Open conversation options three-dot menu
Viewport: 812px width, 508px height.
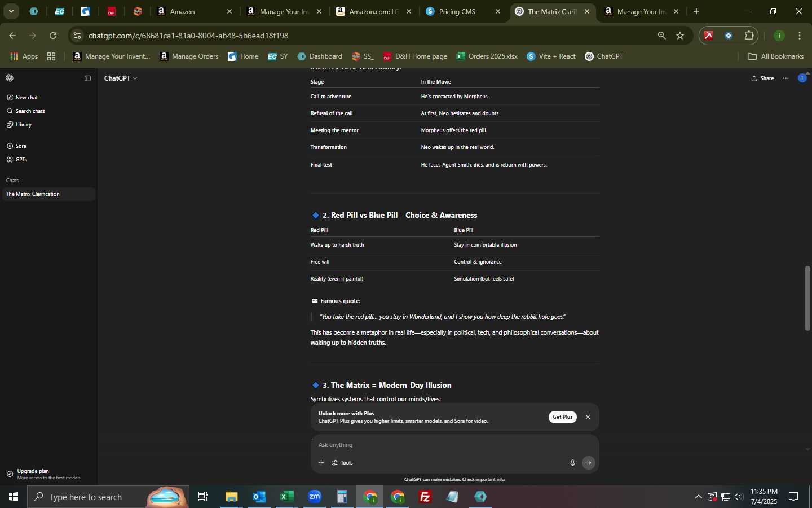[x=786, y=78]
